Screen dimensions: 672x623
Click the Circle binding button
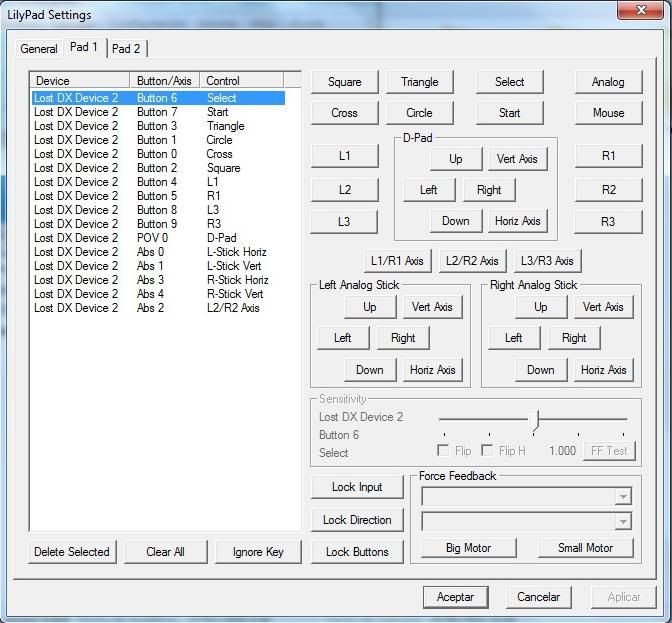[420, 113]
